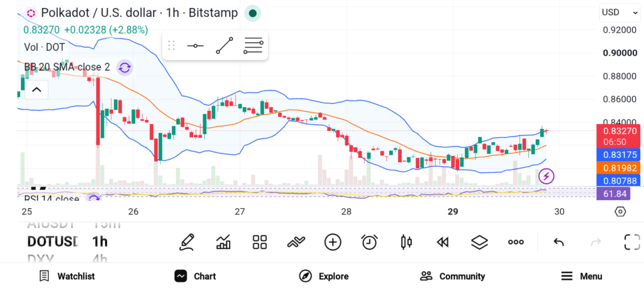The width and height of the screenshot is (644, 290).
Task: Open chart settings hexagon icon
Action: click(x=620, y=211)
